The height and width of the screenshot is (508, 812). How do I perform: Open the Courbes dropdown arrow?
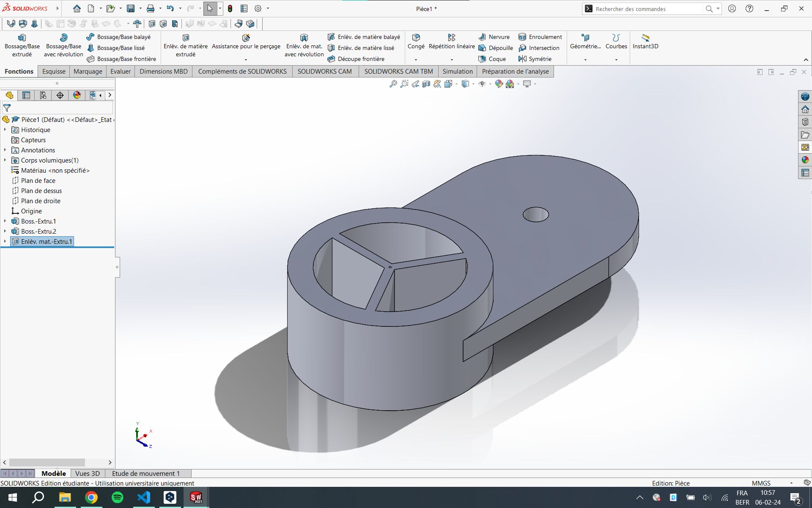[616, 60]
